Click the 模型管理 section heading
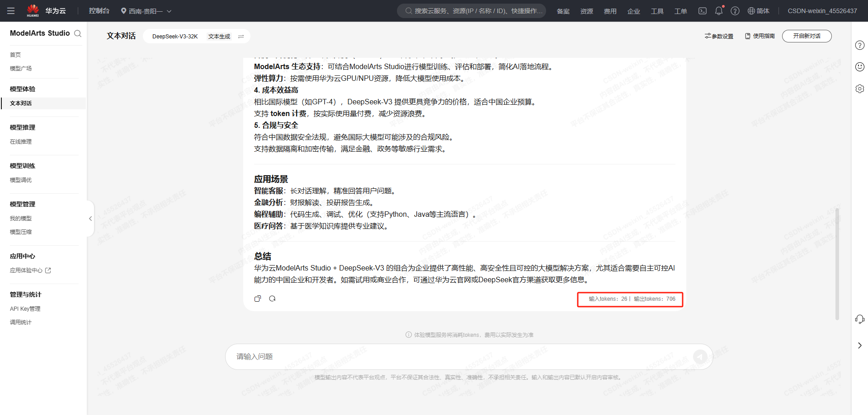The image size is (868, 415). click(x=23, y=205)
